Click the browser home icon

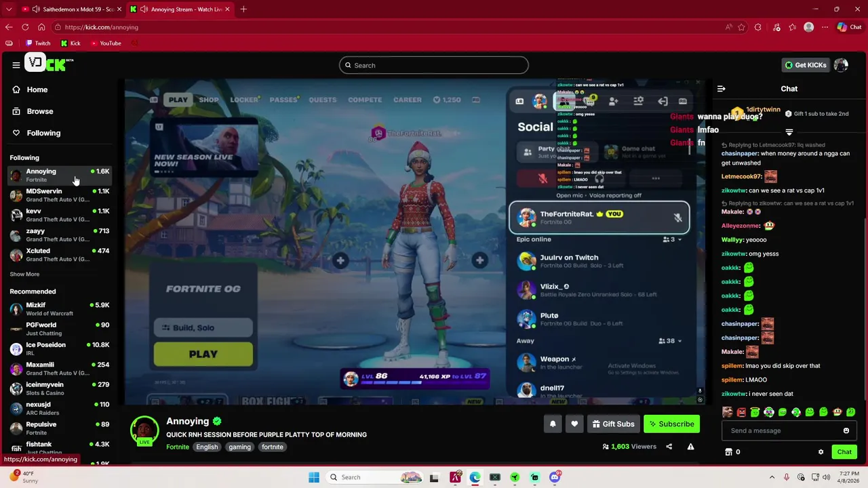41,27
